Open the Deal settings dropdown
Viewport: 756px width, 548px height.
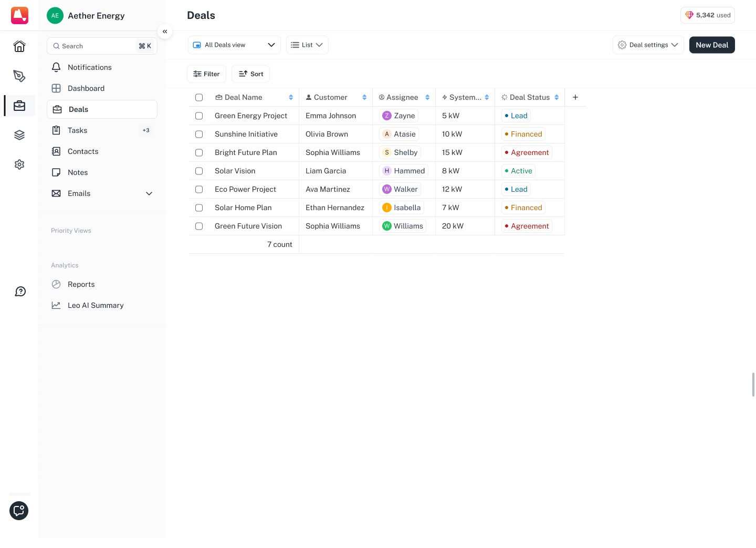pos(648,45)
